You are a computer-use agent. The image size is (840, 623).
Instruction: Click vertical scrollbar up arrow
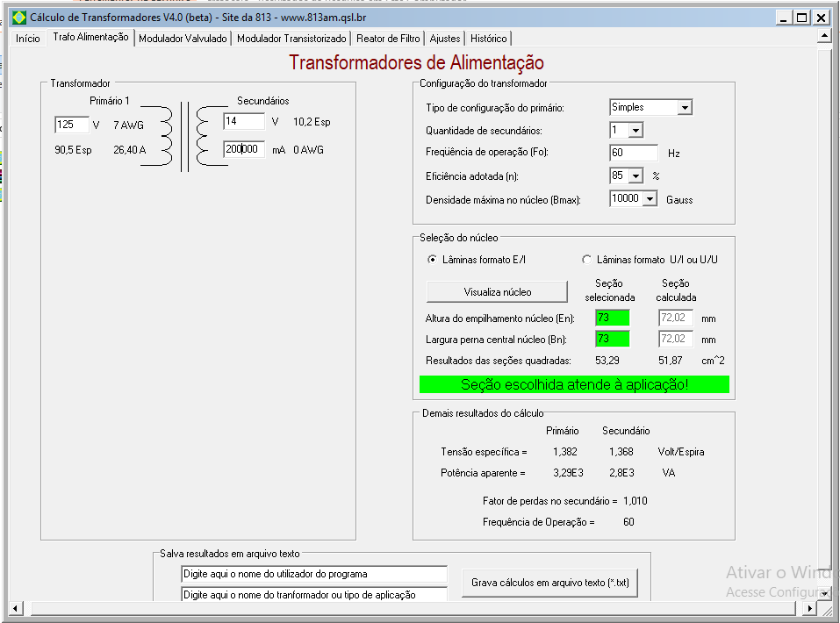(x=824, y=36)
